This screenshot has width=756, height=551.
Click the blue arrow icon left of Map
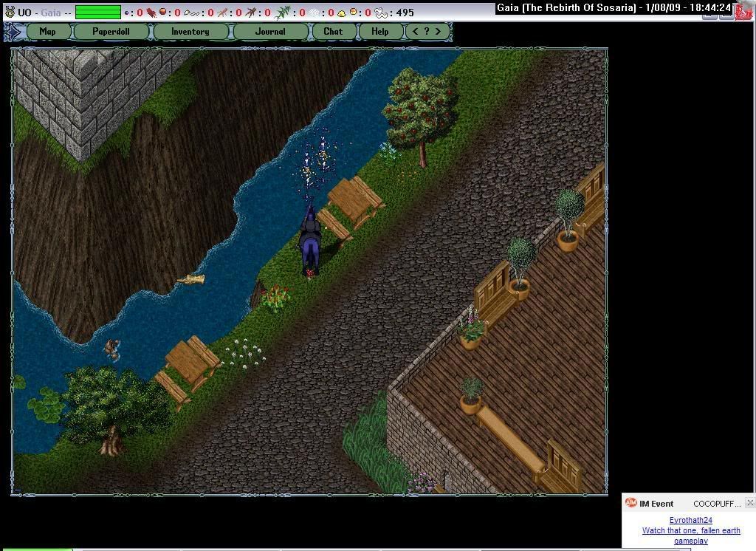click(13, 32)
